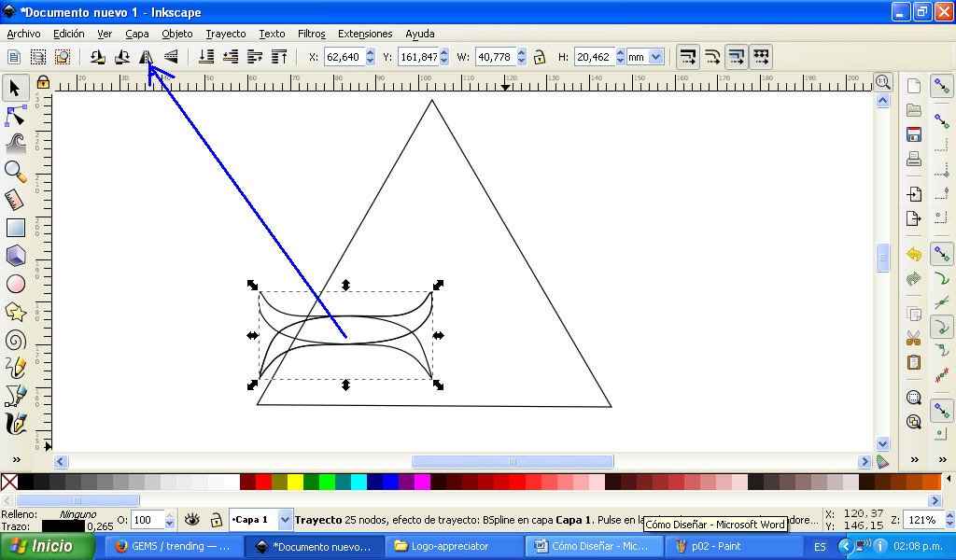Select the Spiral tool
This screenshot has height=560, width=956.
[15, 340]
